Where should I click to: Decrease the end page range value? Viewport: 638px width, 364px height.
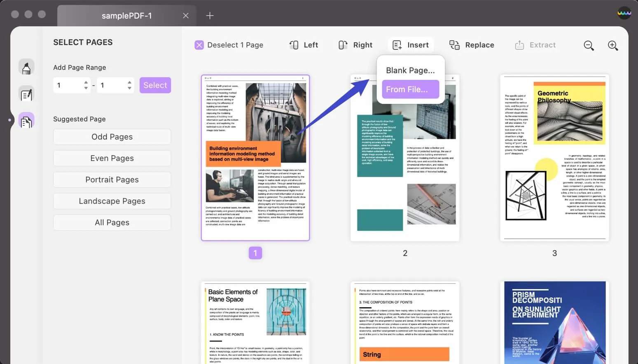coord(129,88)
